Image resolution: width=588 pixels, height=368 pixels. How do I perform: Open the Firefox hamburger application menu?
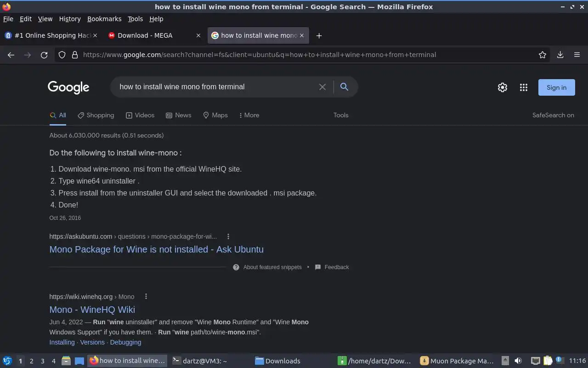point(577,55)
